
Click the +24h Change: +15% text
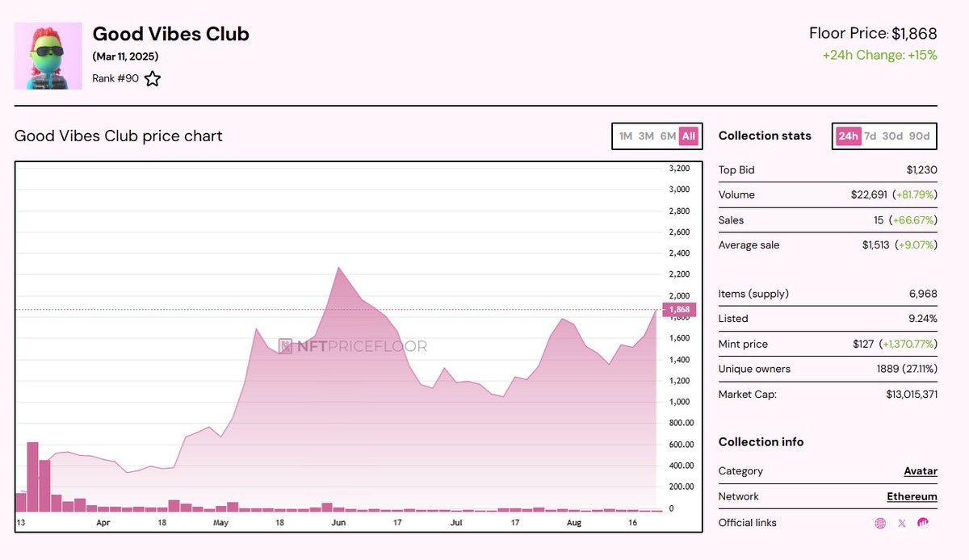click(880, 56)
